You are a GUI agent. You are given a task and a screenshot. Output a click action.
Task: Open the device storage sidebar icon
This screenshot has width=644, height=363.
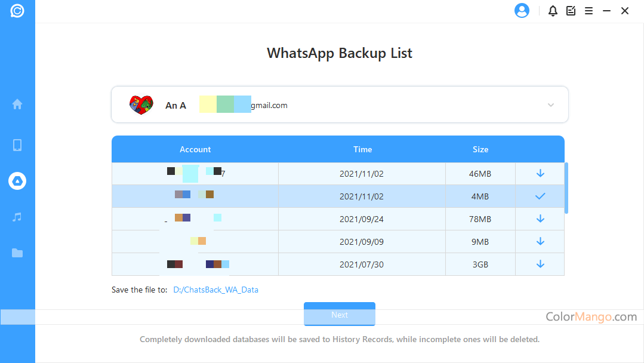click(17, 145)
